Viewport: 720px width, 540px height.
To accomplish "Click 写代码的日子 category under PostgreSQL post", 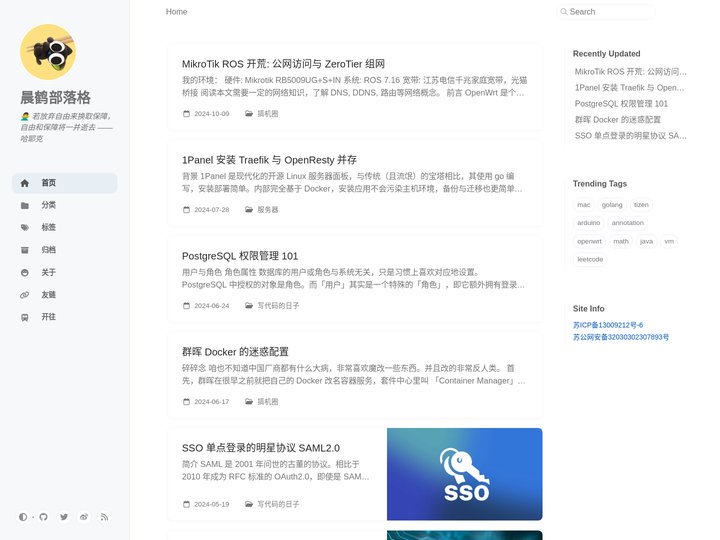I will point(278,305).
